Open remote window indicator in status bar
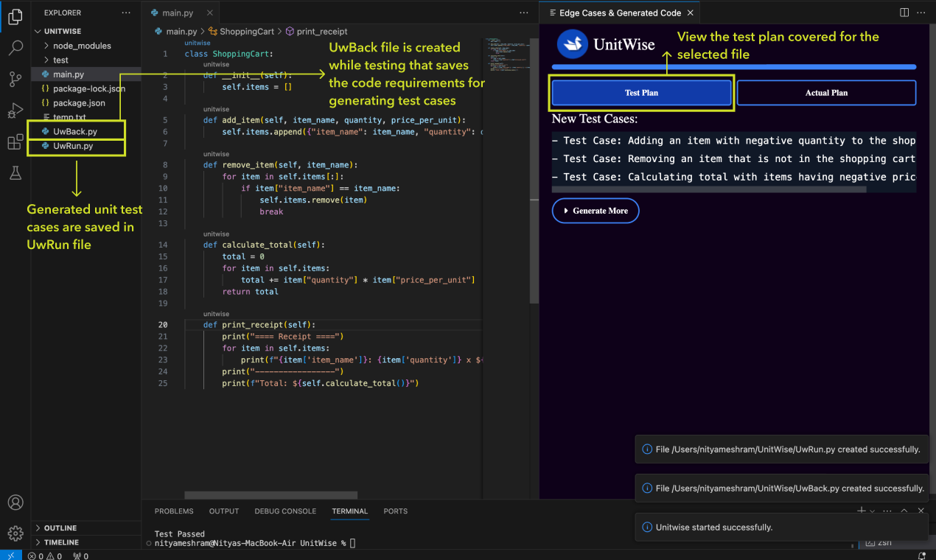This screenshot has height=560, width=936. click(11, 555)
